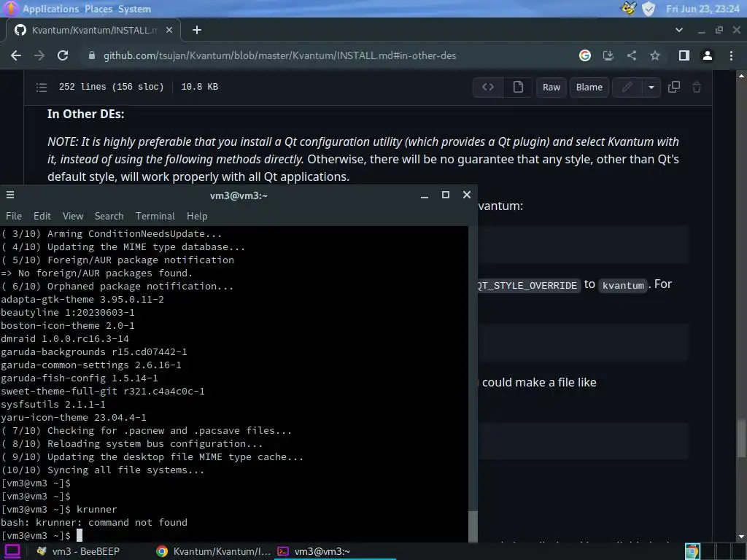Viewport: 747px width, 560px height.
Task: Click the '10.8 KB' file size text
Action: 200,87
